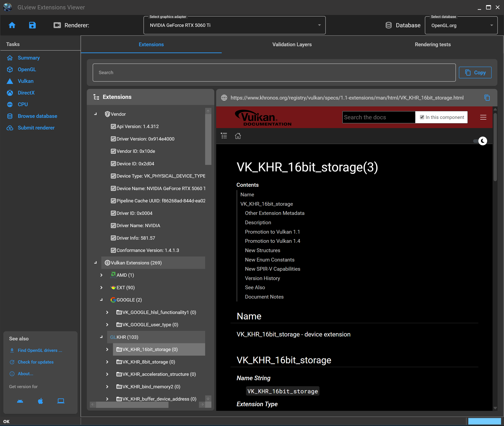Switch to the Validation Layers tab
This screenshot has width=504, height=426.
[292, 44]
